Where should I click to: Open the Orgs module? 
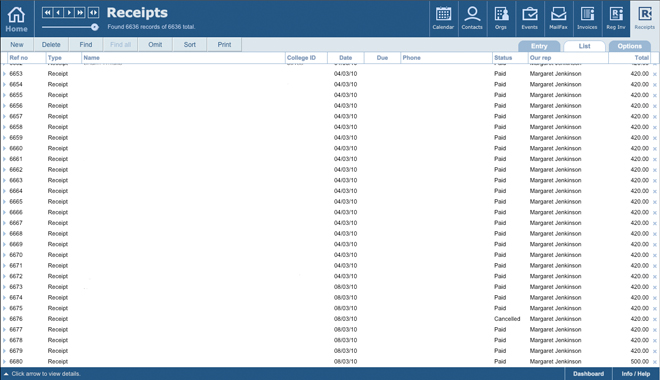(501, 18)
